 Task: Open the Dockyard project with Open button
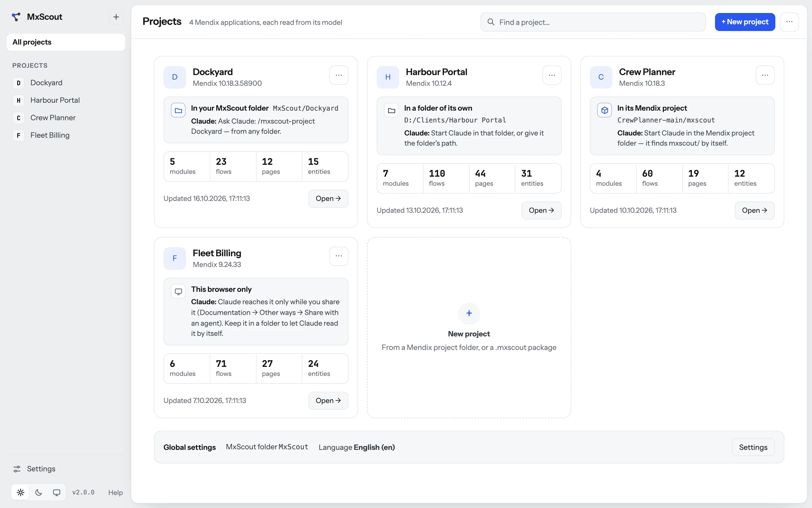click(328, 199)
